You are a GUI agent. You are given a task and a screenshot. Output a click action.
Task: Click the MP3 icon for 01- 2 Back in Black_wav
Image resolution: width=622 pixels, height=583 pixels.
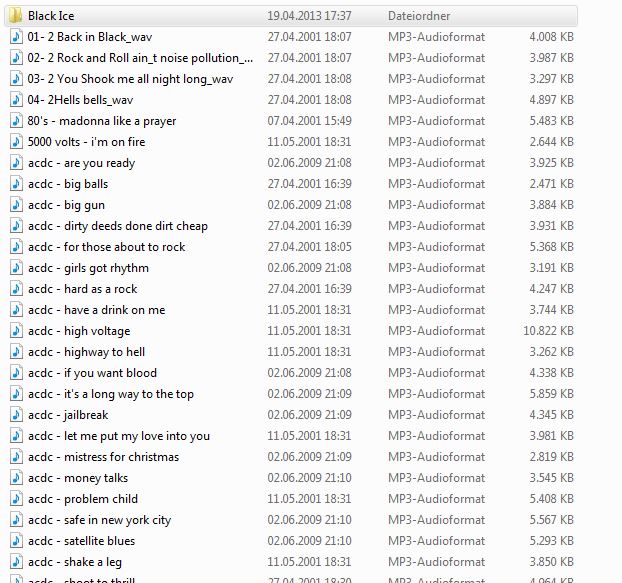pos(16,37)
